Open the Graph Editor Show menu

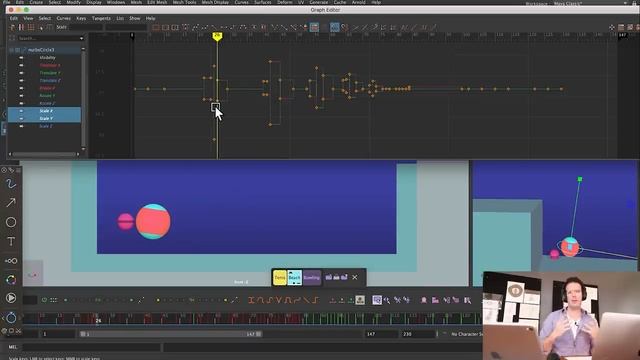pos(135,18)
